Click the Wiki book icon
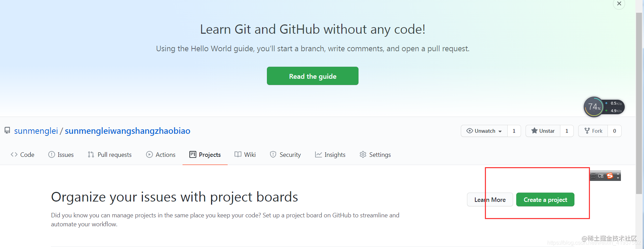The image size is (644, 249). [x=238, y=154]
